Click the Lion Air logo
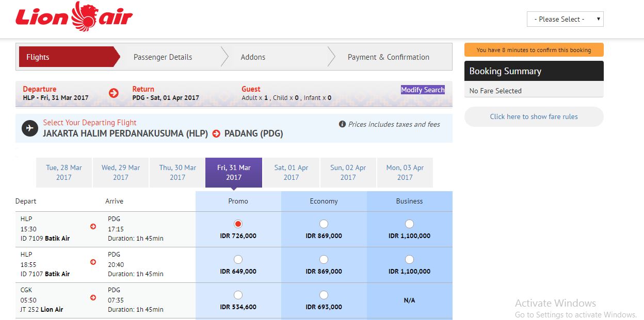 coord(74,16)
